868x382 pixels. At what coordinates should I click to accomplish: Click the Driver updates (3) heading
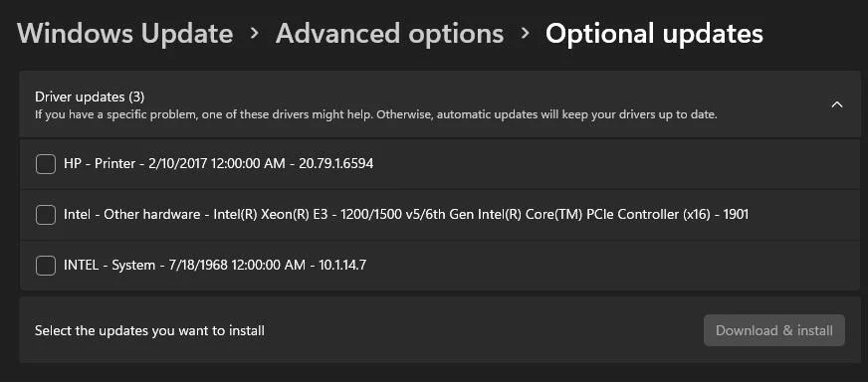(x=90, y=96)
